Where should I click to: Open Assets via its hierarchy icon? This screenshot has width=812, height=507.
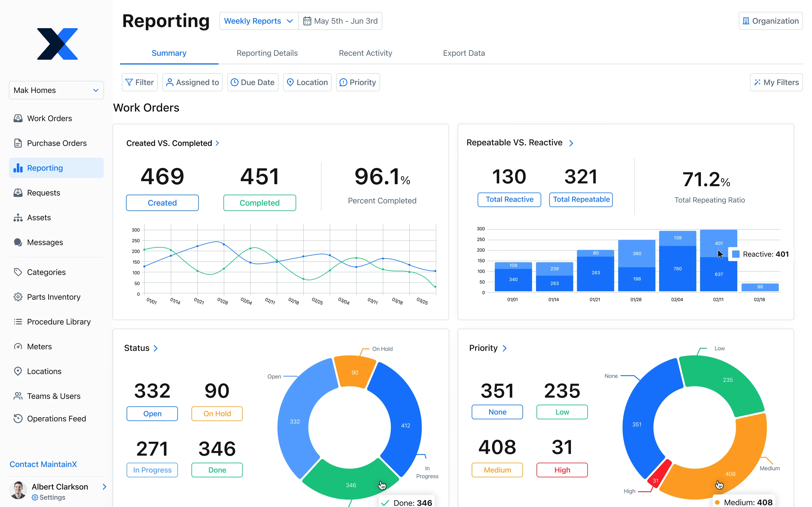coord(18,218)
